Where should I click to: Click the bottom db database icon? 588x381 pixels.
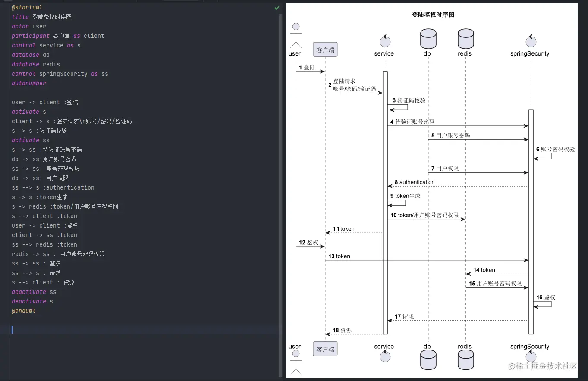click(x=428, y=360)
